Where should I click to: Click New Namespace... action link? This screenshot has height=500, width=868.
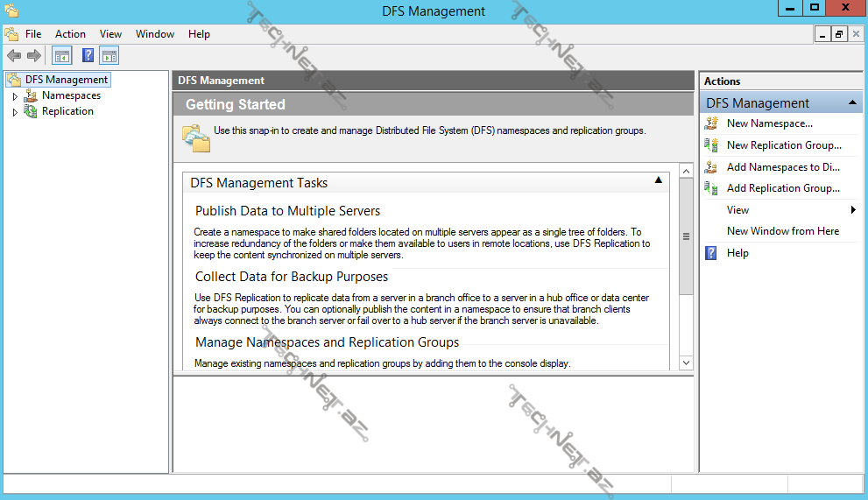(769, 123)
